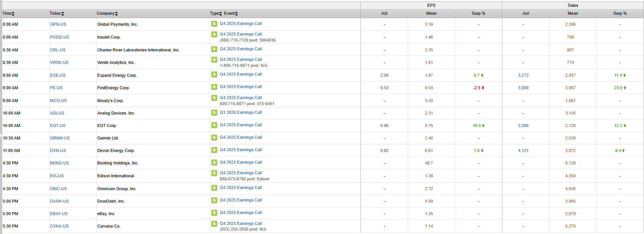The image size is (644, 234).
Task: Open the EBAY-US ticker link
Action: click(59, 214)
